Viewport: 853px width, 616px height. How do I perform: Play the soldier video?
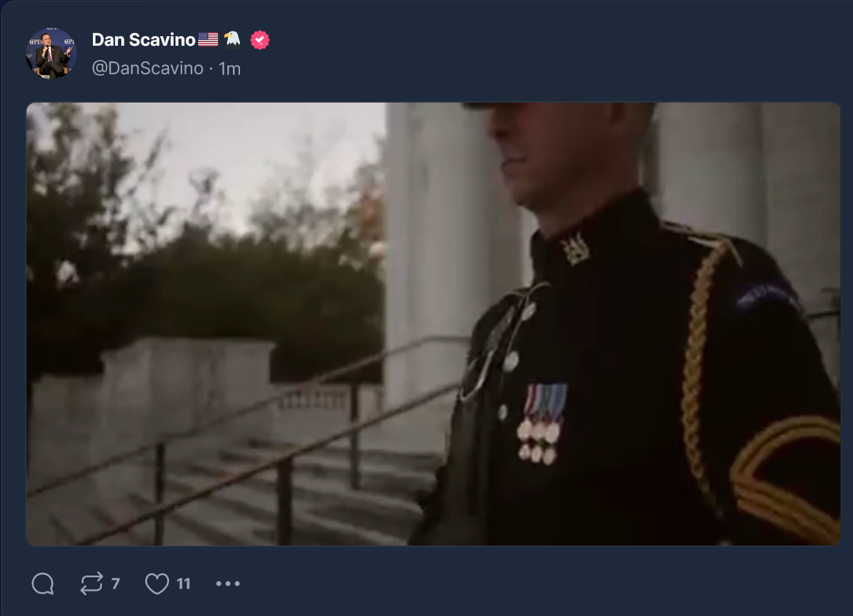pyautogui.click(x=433, y=324)
